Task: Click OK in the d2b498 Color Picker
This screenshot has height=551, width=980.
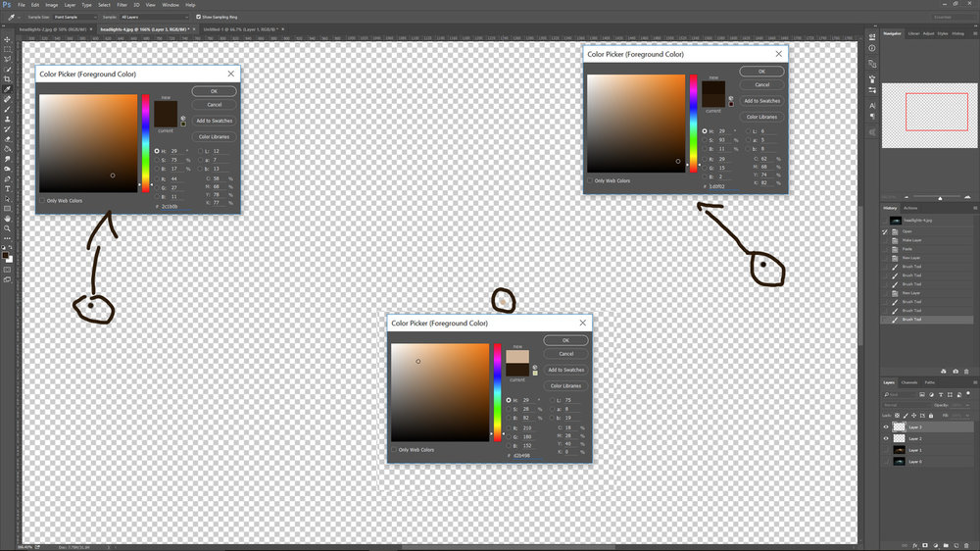Action: [565, 340]
